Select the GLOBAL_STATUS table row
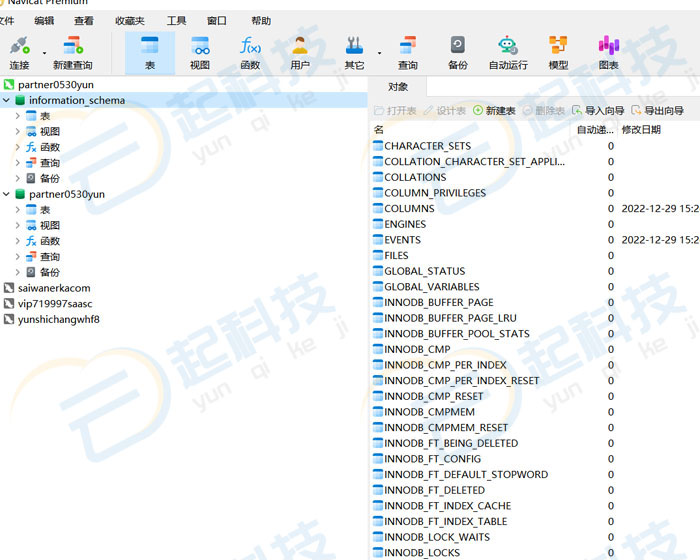700x560 pixels. click(x=535, y=271)
